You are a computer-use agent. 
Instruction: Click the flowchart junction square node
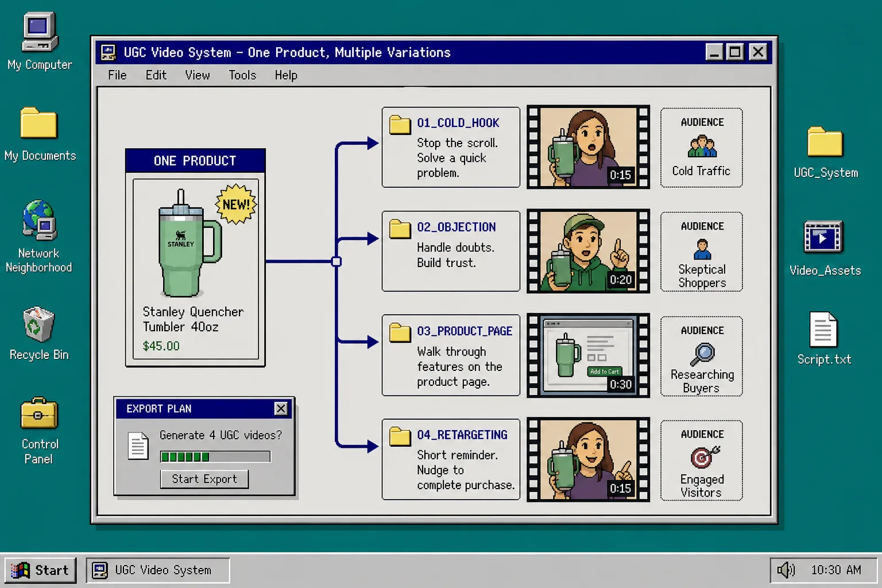[x=336, y=262]
